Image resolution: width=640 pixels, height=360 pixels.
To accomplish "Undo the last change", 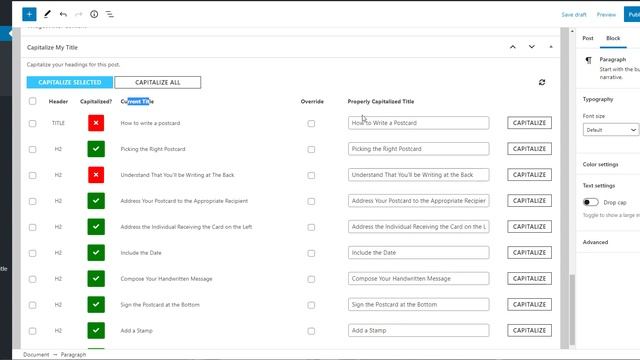I will tap(63, 14).
